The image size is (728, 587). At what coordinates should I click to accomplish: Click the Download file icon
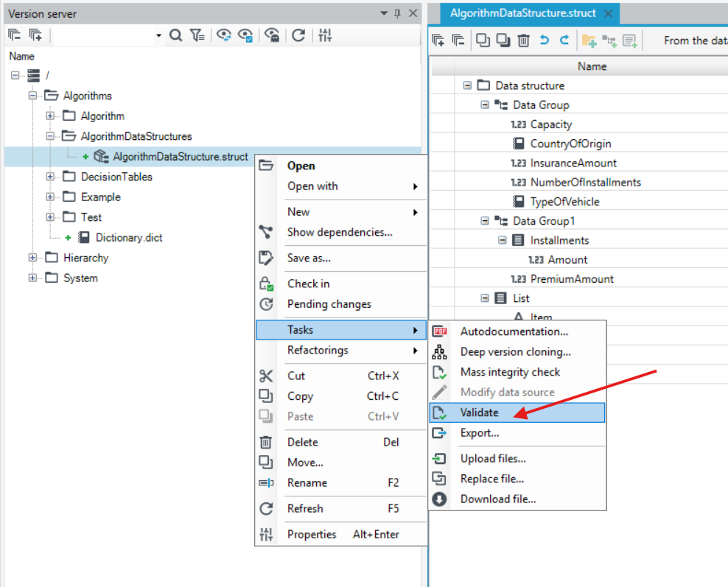click(439, 499)
